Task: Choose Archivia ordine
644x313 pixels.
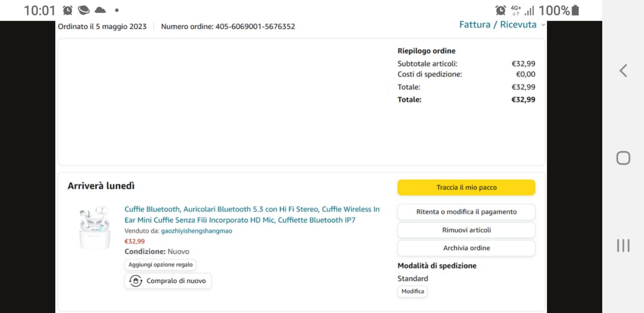Action: (466, 248)
